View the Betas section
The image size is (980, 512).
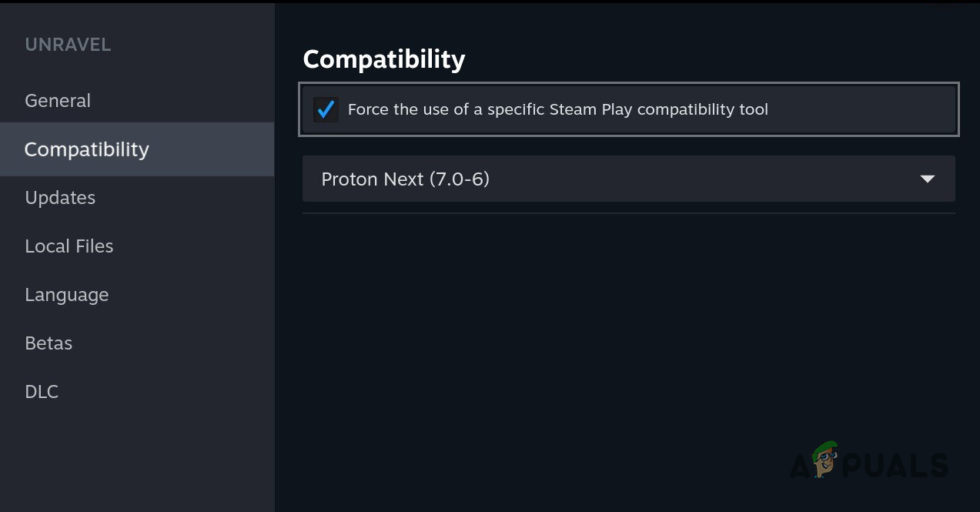click(x=48, y=343)
